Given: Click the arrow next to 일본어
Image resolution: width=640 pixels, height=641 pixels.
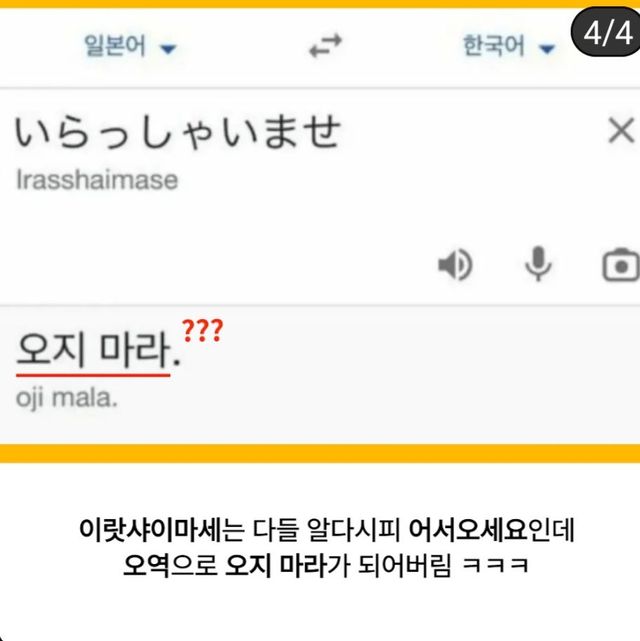Looking at the screenshot, I should pos(168,49).
